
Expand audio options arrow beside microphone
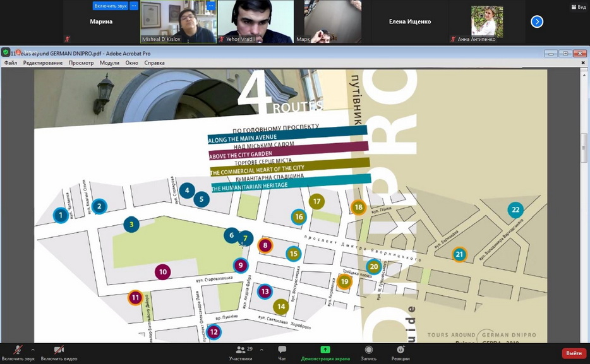[x=33, y=349]
